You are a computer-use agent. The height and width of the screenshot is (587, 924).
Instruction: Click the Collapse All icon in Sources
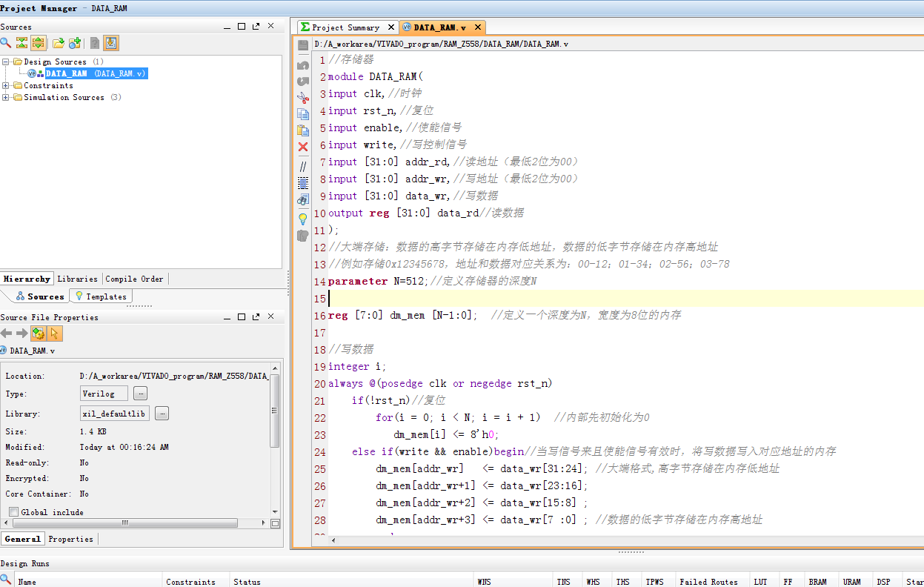tap(22, 43)
